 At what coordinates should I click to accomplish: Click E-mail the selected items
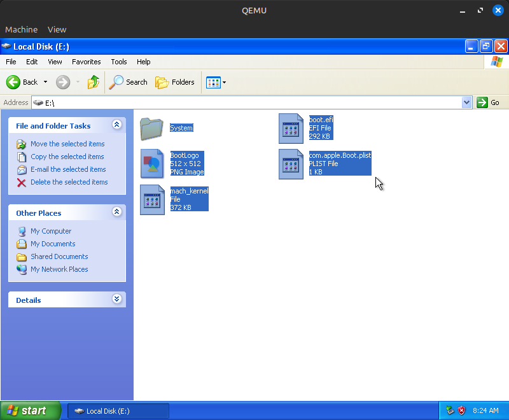68,169
